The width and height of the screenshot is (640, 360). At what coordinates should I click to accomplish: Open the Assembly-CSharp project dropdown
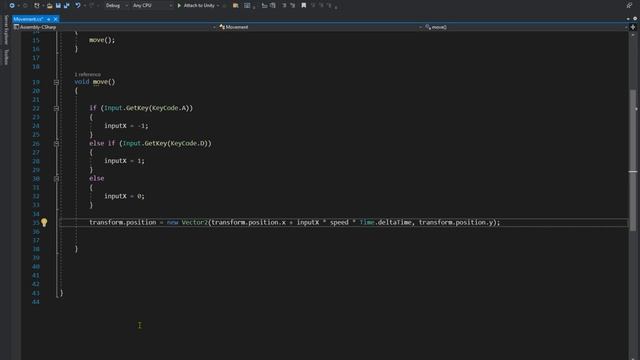pyautogui.click(x=115, y=27)
